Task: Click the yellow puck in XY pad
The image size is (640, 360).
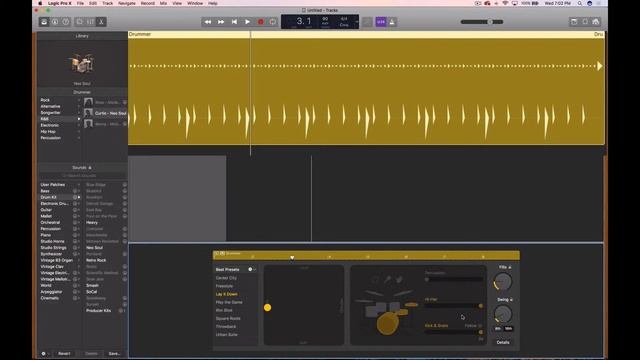Action: [267, 307]
